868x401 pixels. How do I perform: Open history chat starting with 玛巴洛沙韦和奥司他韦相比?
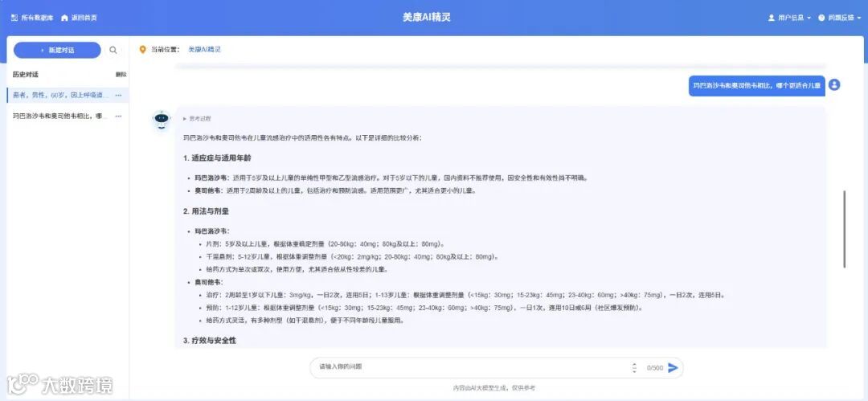(x=58, y=117)
